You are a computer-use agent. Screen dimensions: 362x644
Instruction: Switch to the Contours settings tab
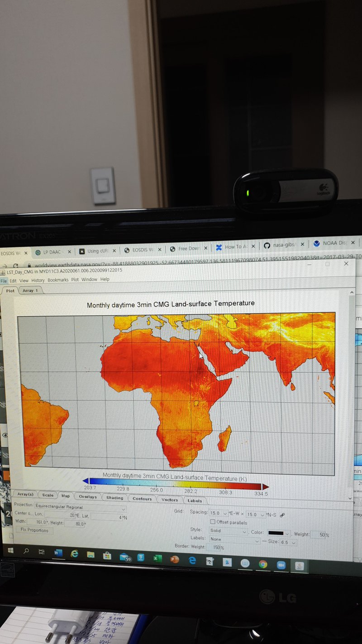point(142,499)
